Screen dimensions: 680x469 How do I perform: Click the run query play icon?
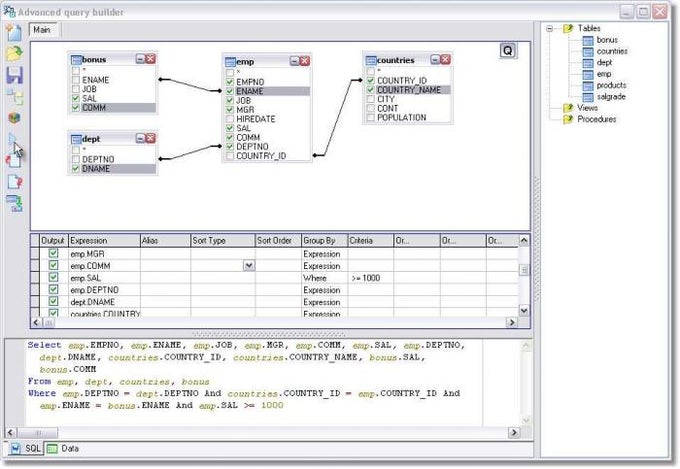[x=12, y=139]
